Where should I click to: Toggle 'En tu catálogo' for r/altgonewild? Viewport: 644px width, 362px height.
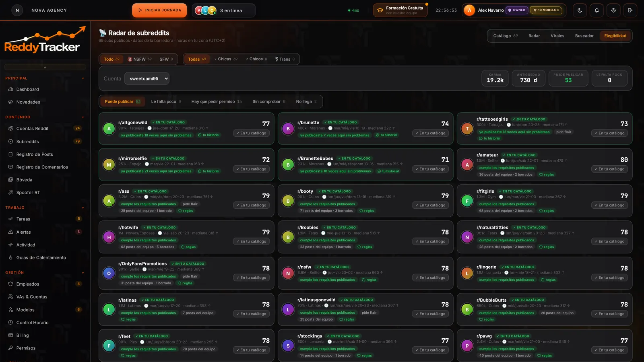pos(251,133)
